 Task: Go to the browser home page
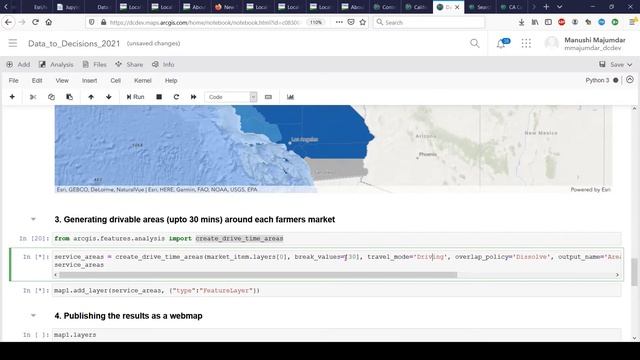pyautogui.click(x=49, y=22)
